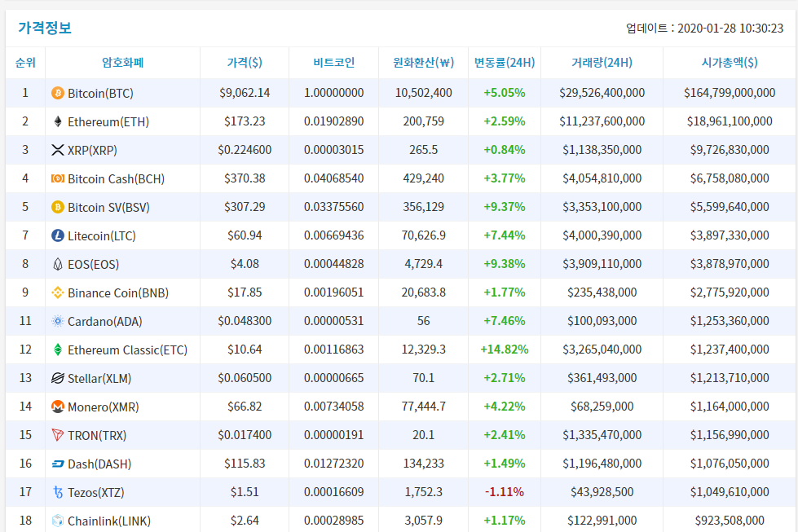
Task: Click the Monero logo icon
Action: point(58,407)
